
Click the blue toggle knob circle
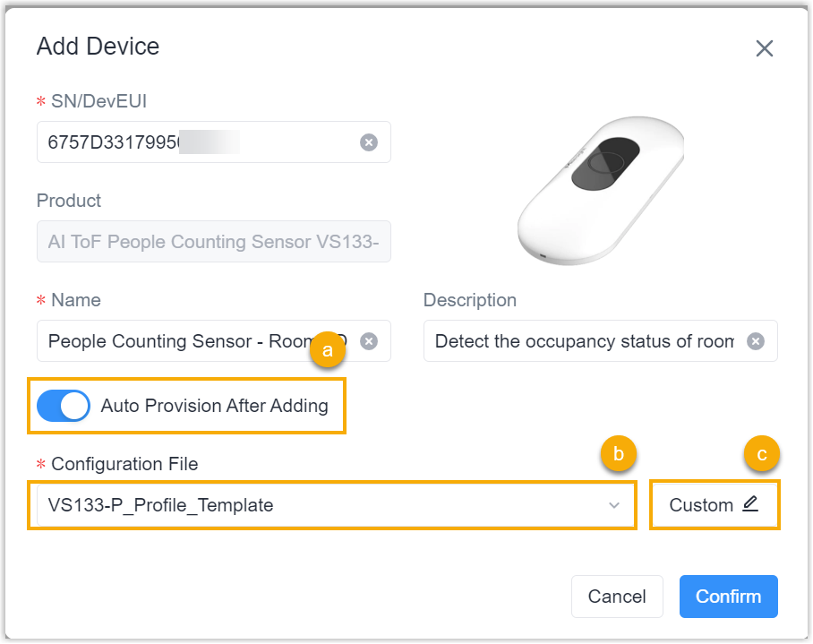tap(76, 406)
